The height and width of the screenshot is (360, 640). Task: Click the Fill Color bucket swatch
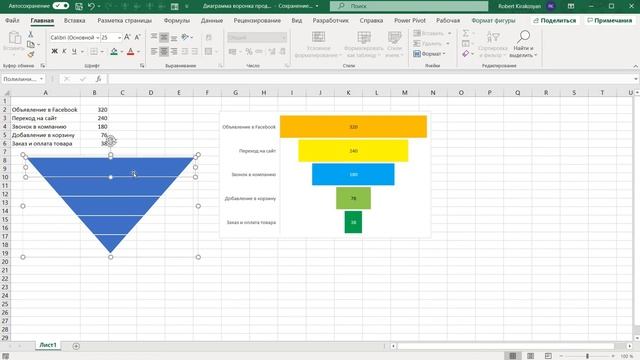click(114, 51)
